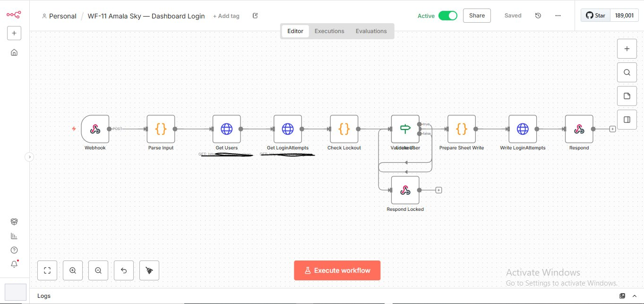The height and width of the screenshot is (304, 644).
Task: Switch to the Executions tab
Action: [x=329, y=31]
